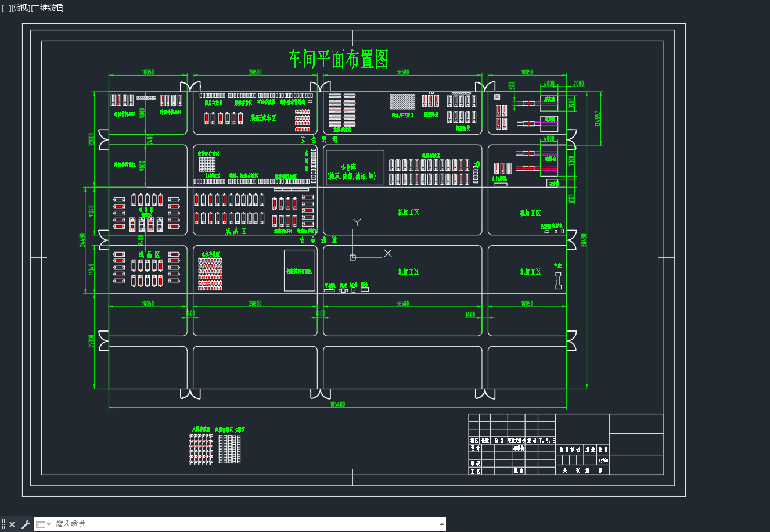Select the 安全通道 label below 装配试车区
The image size is (770, 532).
coord(319,139)
